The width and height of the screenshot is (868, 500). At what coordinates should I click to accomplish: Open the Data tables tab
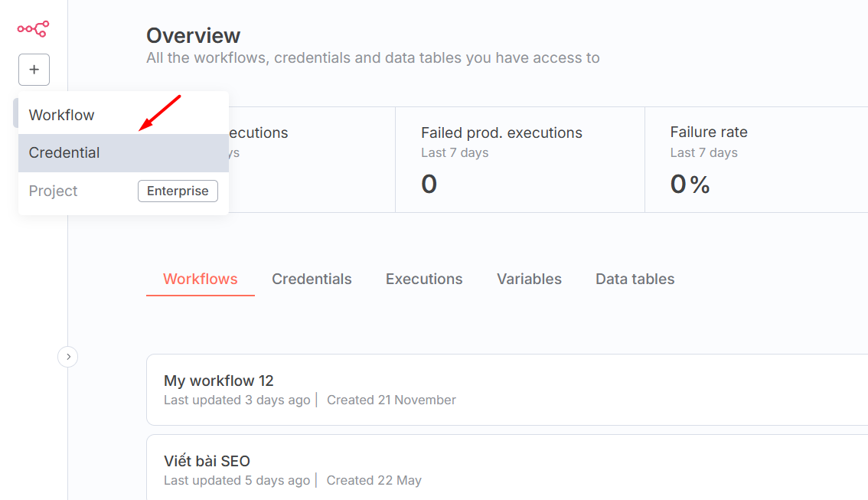point(635,279)
